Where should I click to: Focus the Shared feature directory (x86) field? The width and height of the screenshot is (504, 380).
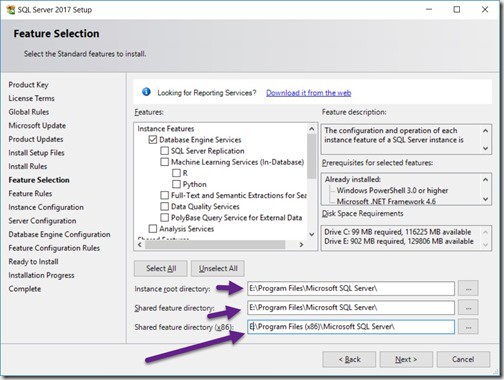click(351, 327)
